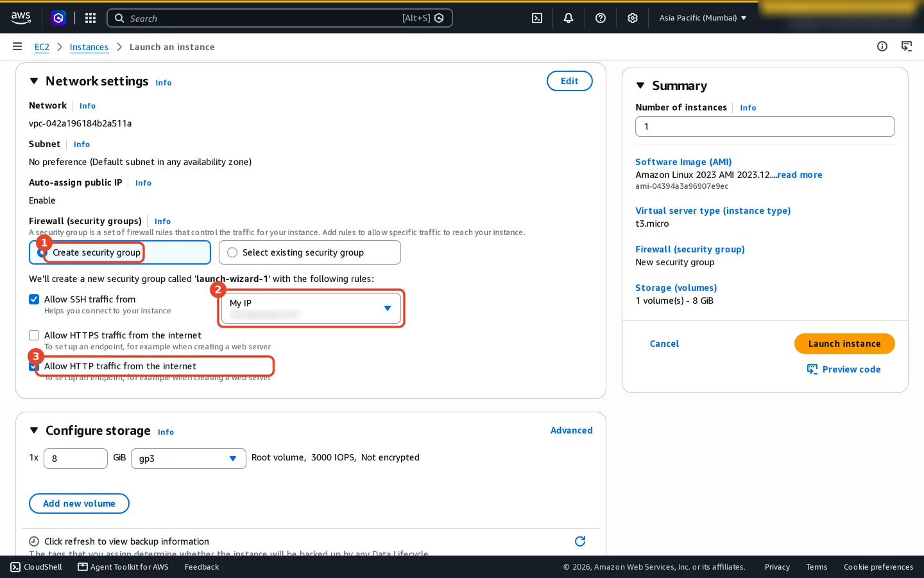
Task: Click Add new volume
Action: point(79,504)
